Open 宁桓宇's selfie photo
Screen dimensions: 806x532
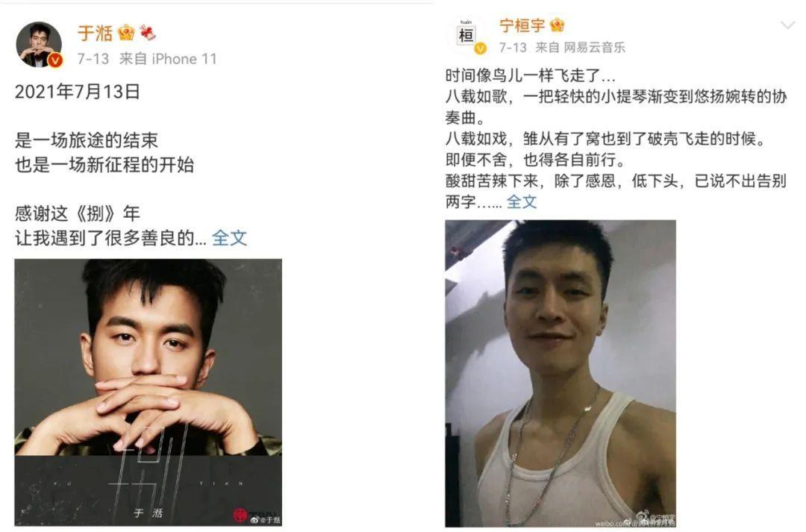point(560,373)
